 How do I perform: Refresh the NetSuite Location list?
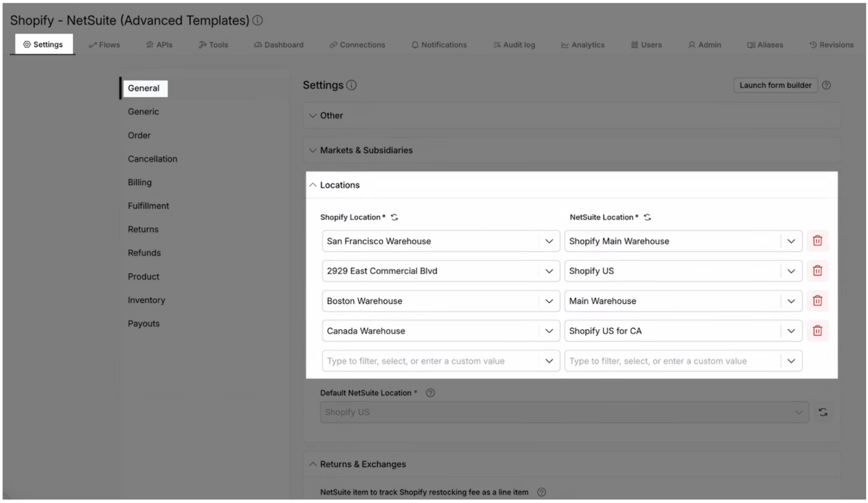click(x=647, y=217)
